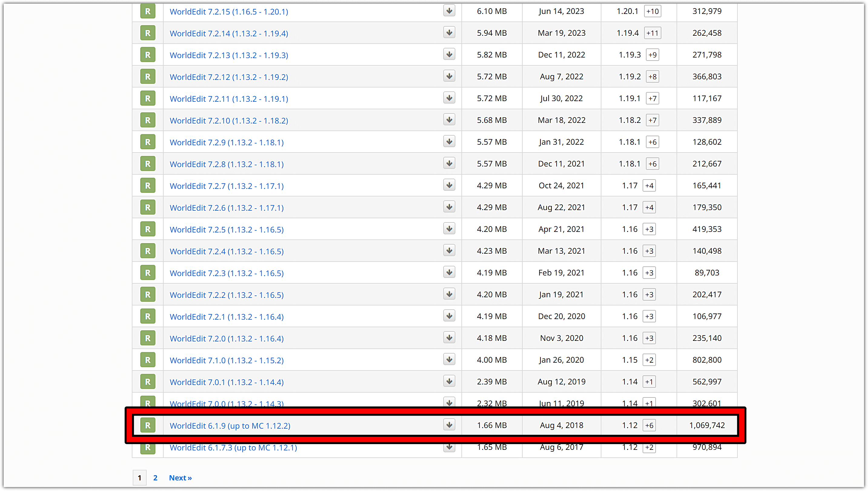Click game version 1.19.4 text

[628, 33]
